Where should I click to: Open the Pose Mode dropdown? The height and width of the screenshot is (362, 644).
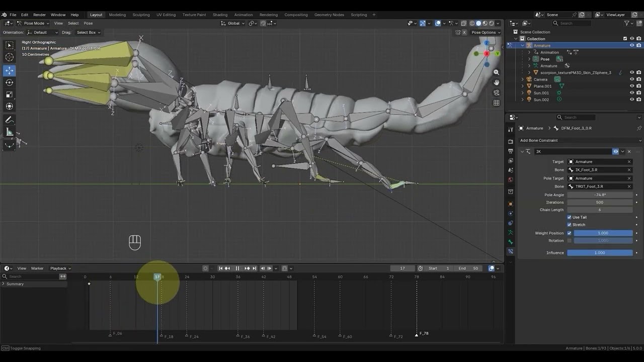tap(33, 23)
